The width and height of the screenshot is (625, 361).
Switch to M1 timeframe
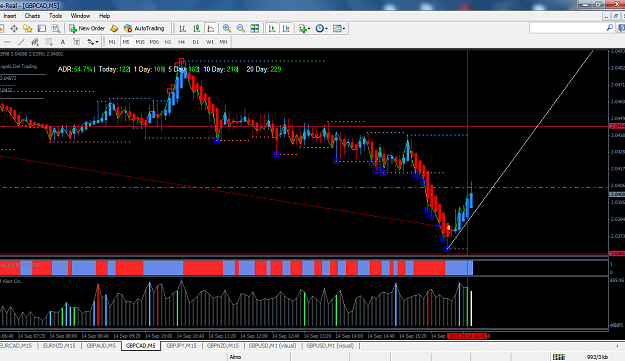[112, 42]
